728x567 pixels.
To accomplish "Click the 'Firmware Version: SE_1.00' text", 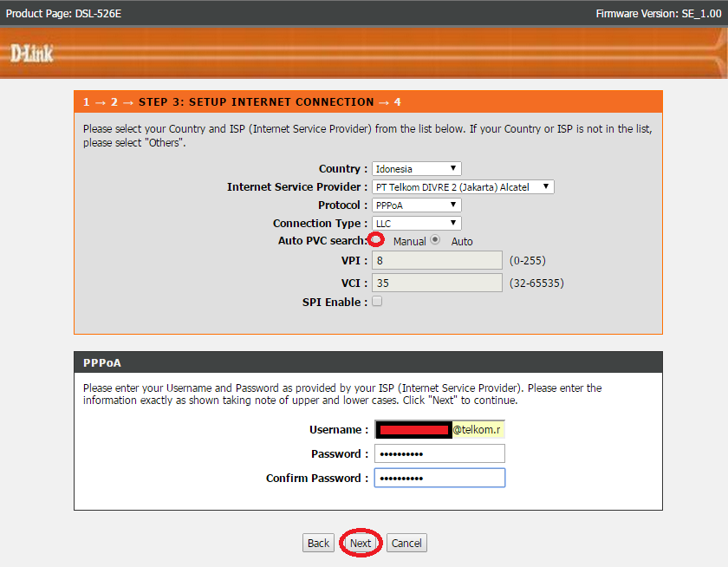I will click(659, 14).
